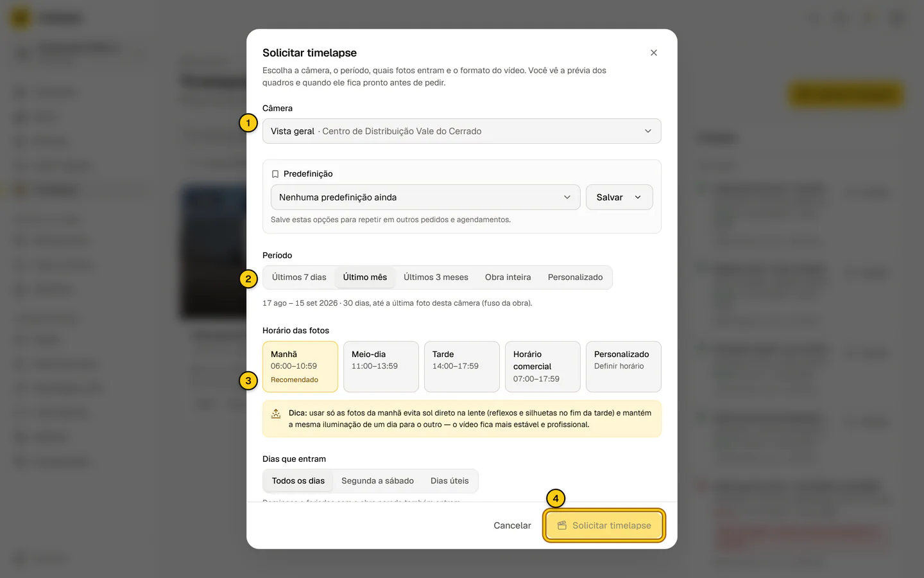Pick the Horário comercial 07:00–17:59 card
This screenshot has height=578, width=924.
coord(543,367)
